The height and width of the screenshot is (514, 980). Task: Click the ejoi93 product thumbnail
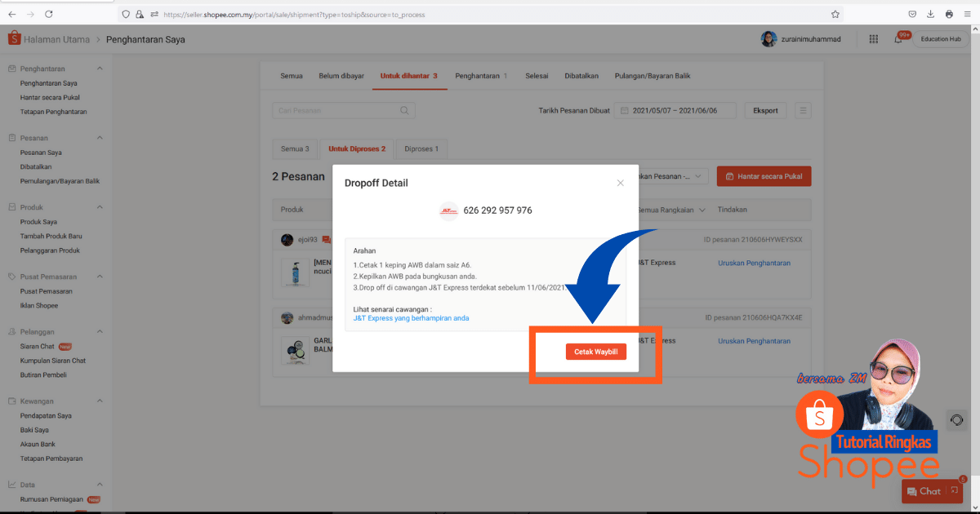coord(295,273)
